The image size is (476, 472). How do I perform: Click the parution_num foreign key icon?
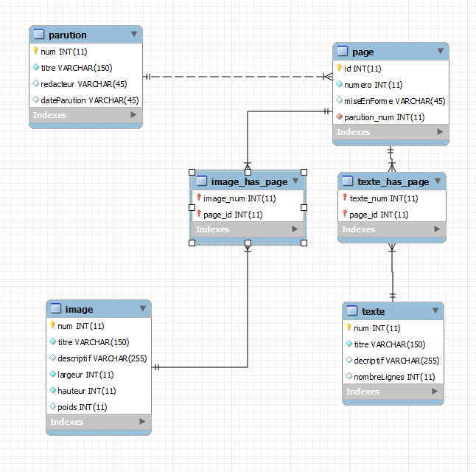pyautogui.click(x=340, y=117)
